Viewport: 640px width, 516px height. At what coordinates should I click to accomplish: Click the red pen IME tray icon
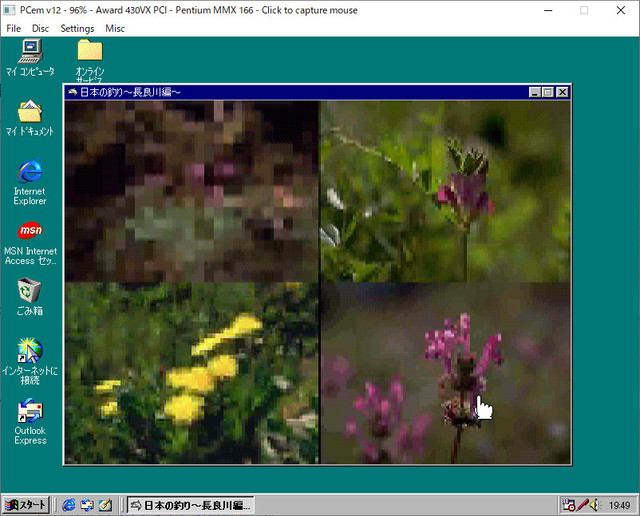pyautogui.click(x=582, y=505)
